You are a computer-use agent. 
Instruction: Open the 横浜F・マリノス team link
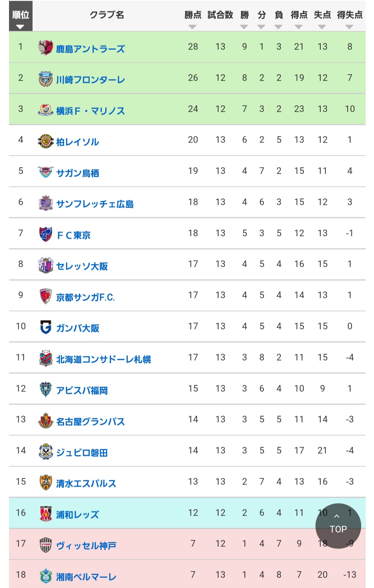click(90, 111)
